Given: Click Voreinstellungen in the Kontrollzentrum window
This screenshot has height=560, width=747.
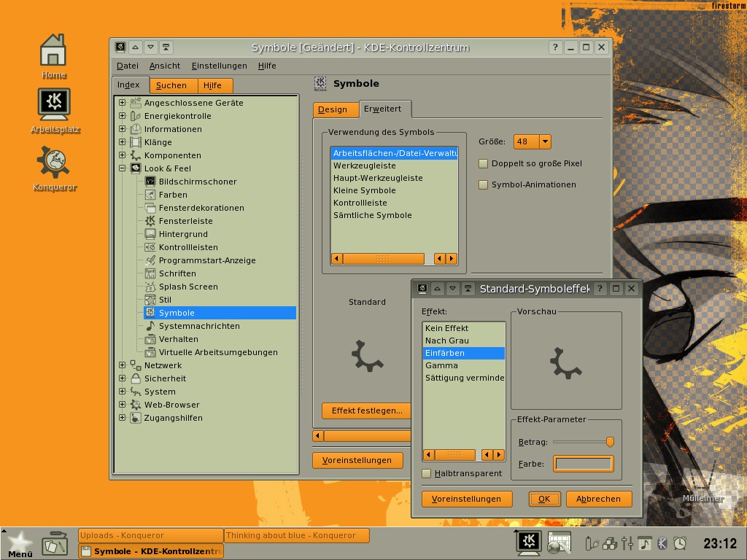Looking at the screenshot, I should pyautogui.click(x=357, y=460).
